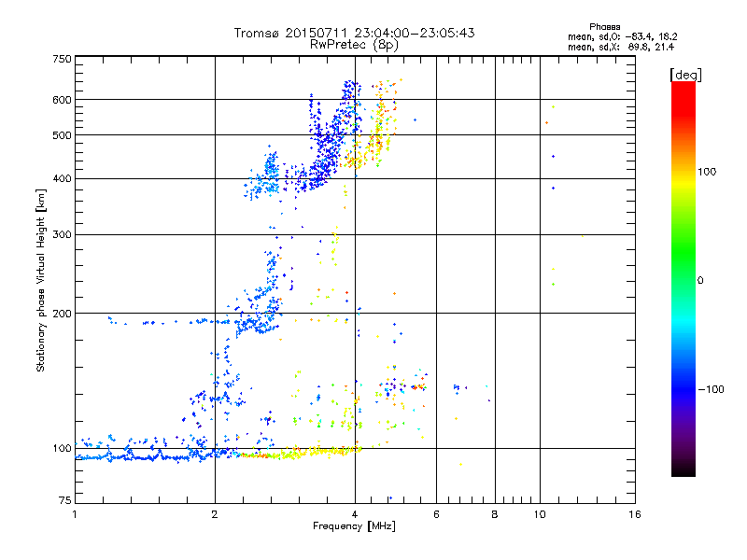Pick the black bottom of the phase colorbar
747x560 pixels.
684,469
